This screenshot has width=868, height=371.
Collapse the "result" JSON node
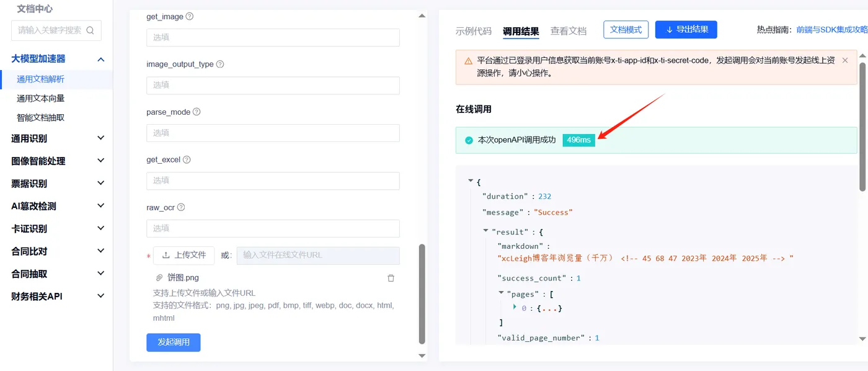486,231
